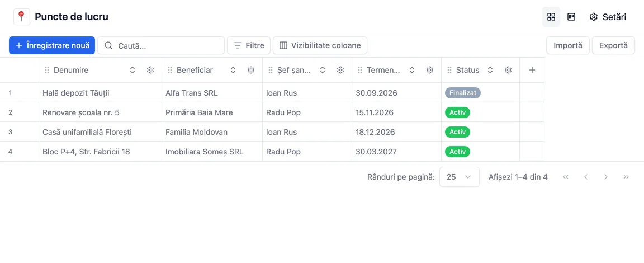Image resolution: width=644 pixels, height=263 pixels.
Task: Click the red pushpin page icon
Action: coord(22,17)
